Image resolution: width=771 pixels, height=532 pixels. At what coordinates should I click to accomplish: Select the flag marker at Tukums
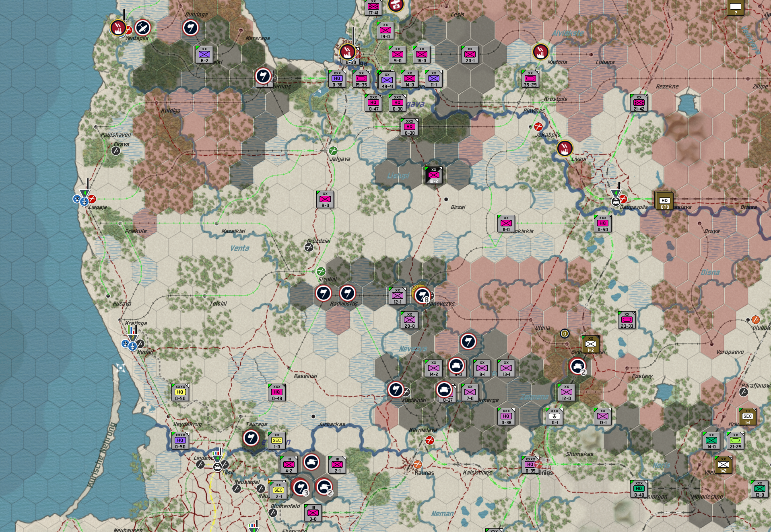(263, 76)
